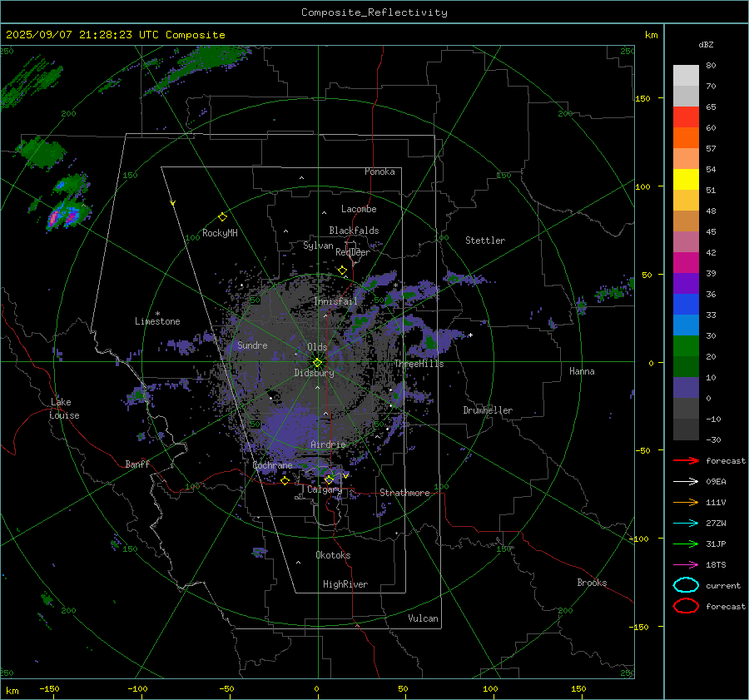Click the asterisk marker above Limestone
Viewport: 749px width, 700px height.
tap(157, 314)
